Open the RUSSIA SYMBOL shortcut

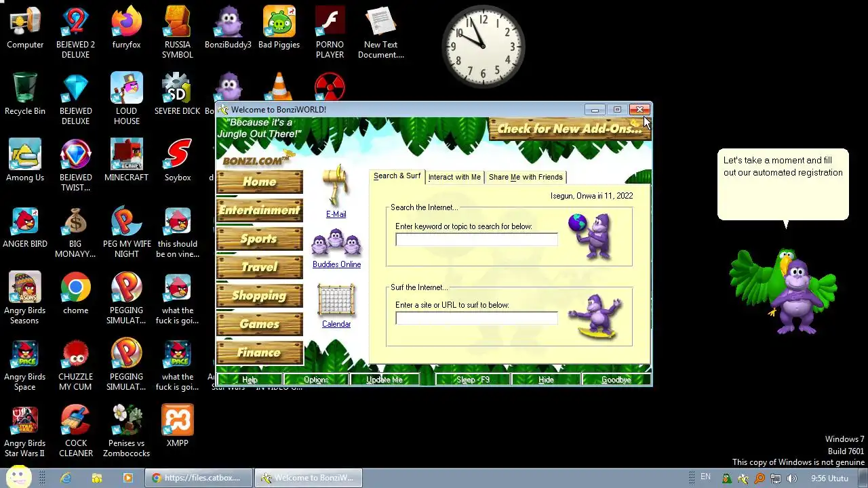pyautogui.click(x=177, y=33)
